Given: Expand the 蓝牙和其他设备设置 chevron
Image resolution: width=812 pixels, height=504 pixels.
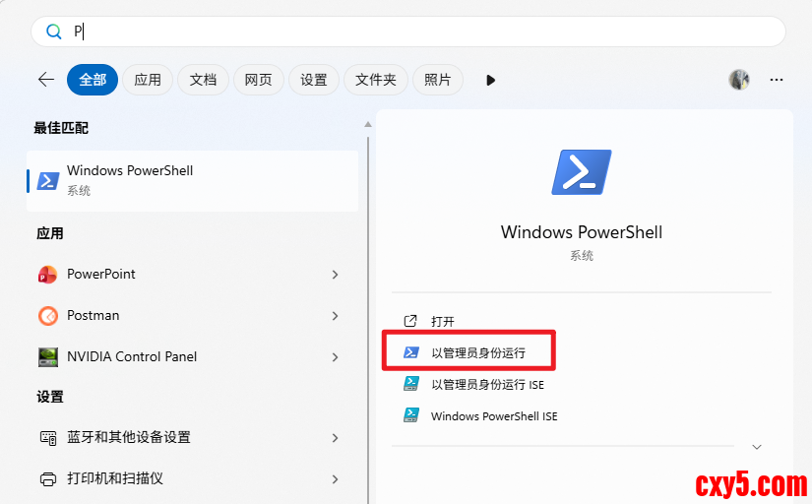Looking at the screenshot, I should click(335, 438).
